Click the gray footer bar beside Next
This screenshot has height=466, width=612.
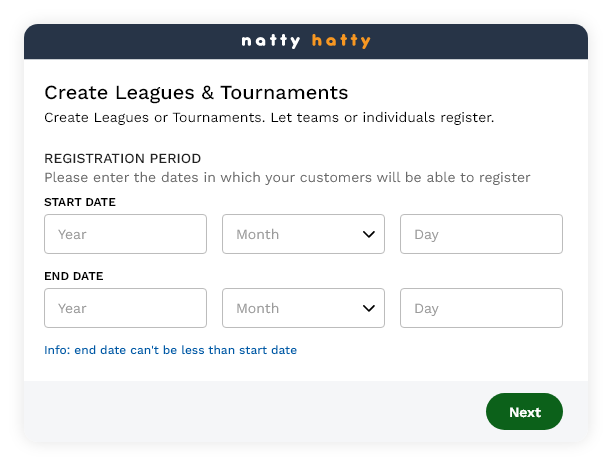(250, 411)
